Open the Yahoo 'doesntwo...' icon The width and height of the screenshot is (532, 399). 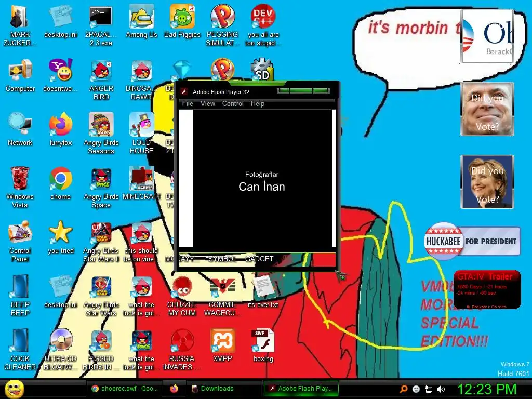[60, 75]
